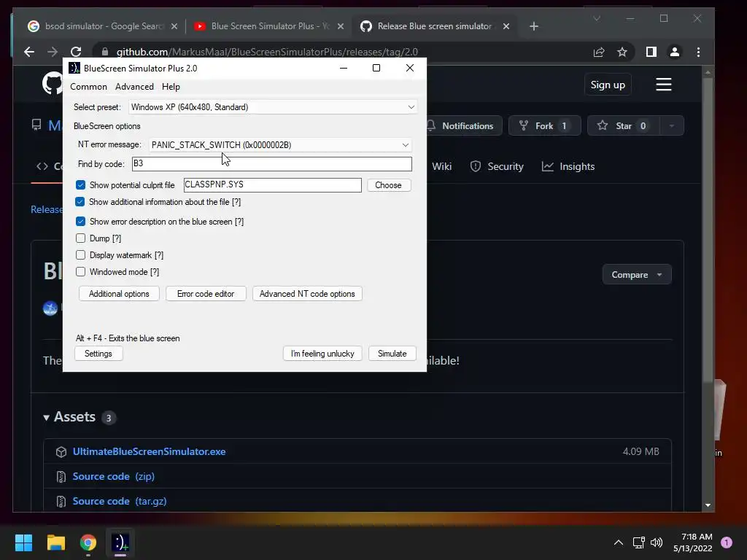Click the Fork button on GitHub

544,125
